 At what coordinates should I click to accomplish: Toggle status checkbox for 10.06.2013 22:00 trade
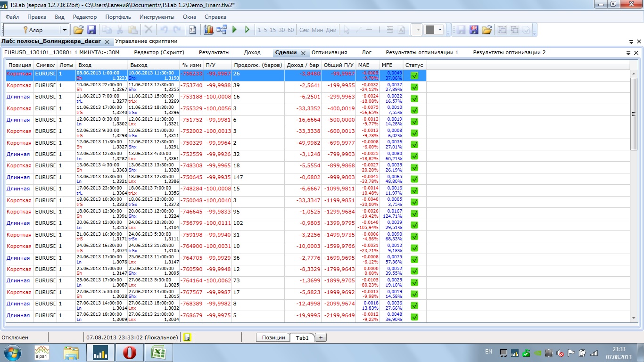[414, 87]
